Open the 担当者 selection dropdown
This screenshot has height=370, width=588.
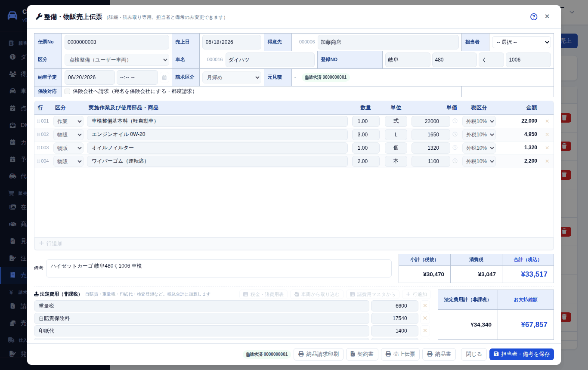(521, 42)
